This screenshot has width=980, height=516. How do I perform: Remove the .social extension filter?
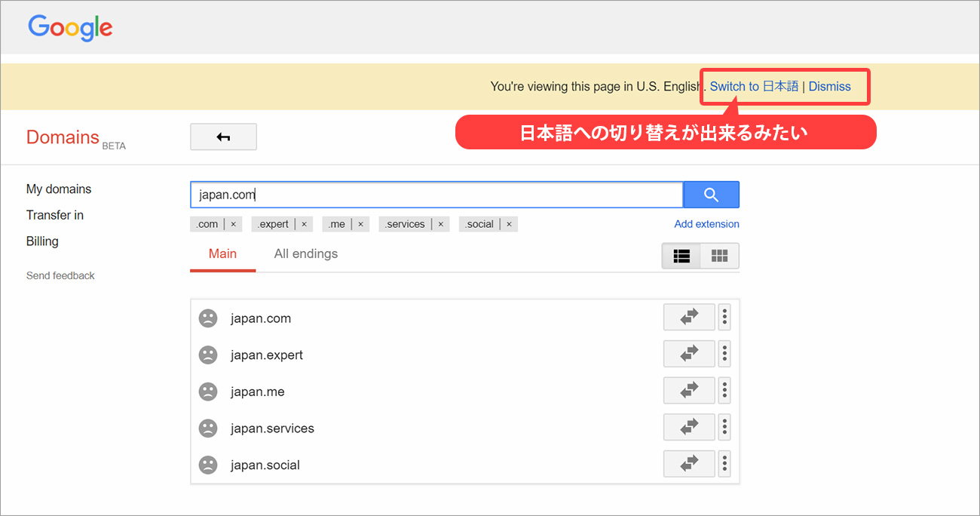(509, 224)
